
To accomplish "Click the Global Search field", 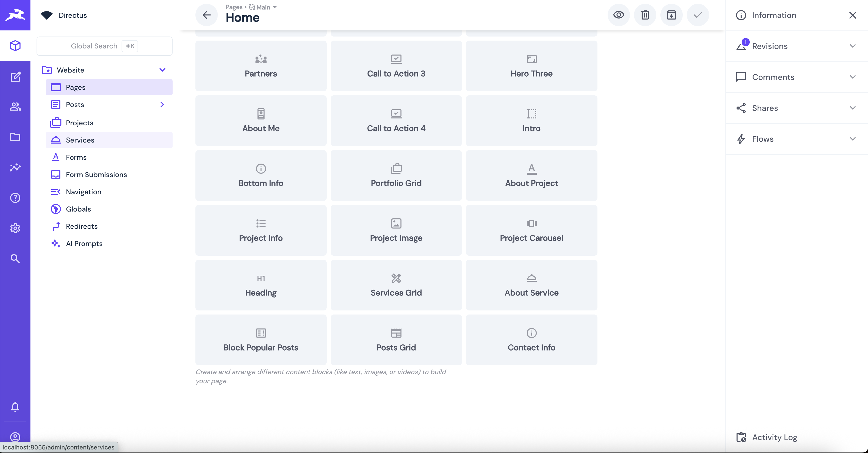I will [104, 46].
